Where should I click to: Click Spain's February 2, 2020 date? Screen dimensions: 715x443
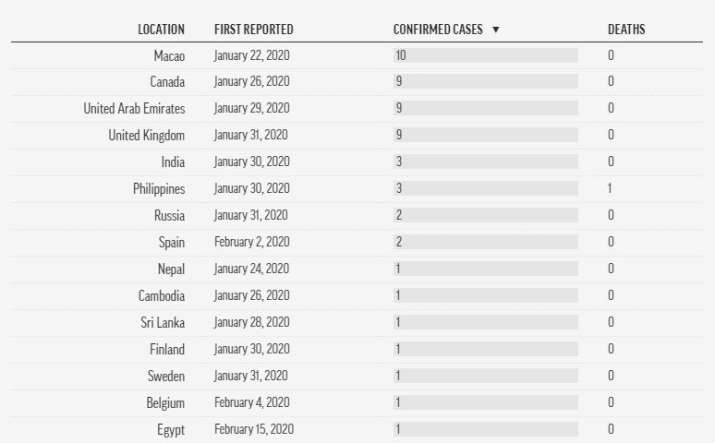pos(252,242)
